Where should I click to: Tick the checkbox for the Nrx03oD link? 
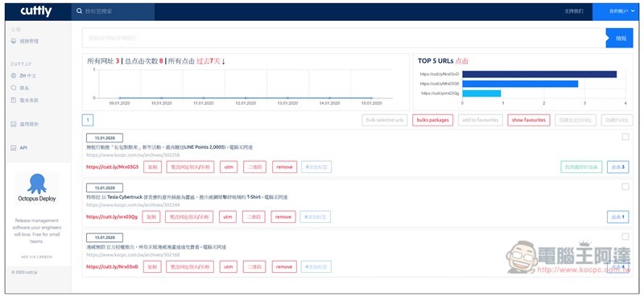coord(625,237)
